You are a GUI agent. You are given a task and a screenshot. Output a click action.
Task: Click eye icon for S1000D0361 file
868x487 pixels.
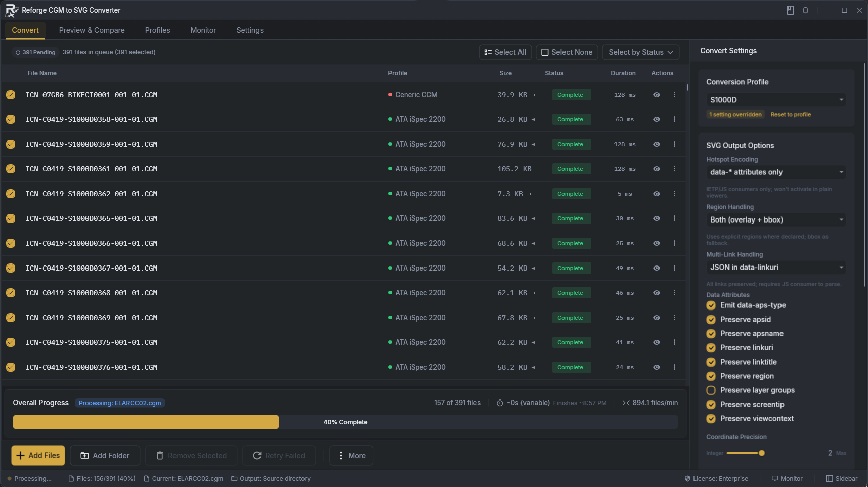[x=656, y=169]
